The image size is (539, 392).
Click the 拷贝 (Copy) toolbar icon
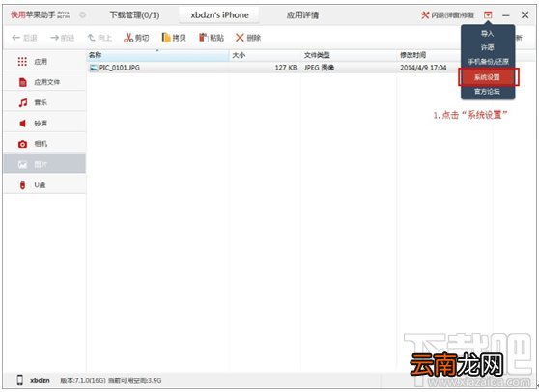pyautogui.click(x=166, y=38)
